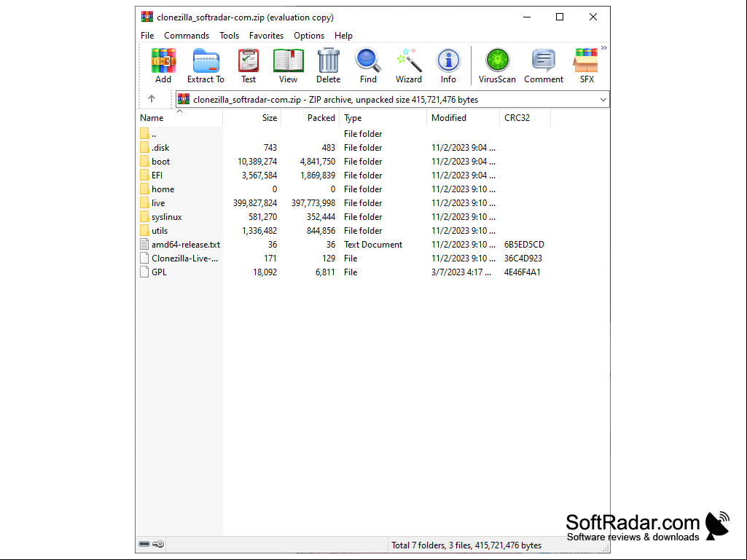Screen dimensions: 747x560
Task: Click the Delete trash can icon
Action: 328,60
